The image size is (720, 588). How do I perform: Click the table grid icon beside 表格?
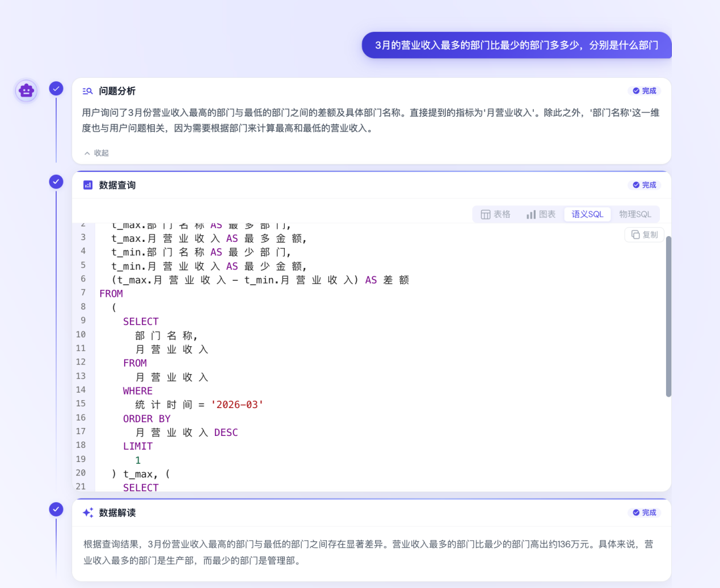486,214
